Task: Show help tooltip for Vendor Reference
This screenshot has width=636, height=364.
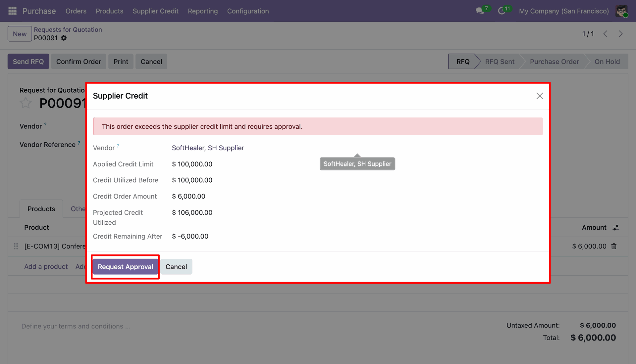Action: (x=79, y=143)
